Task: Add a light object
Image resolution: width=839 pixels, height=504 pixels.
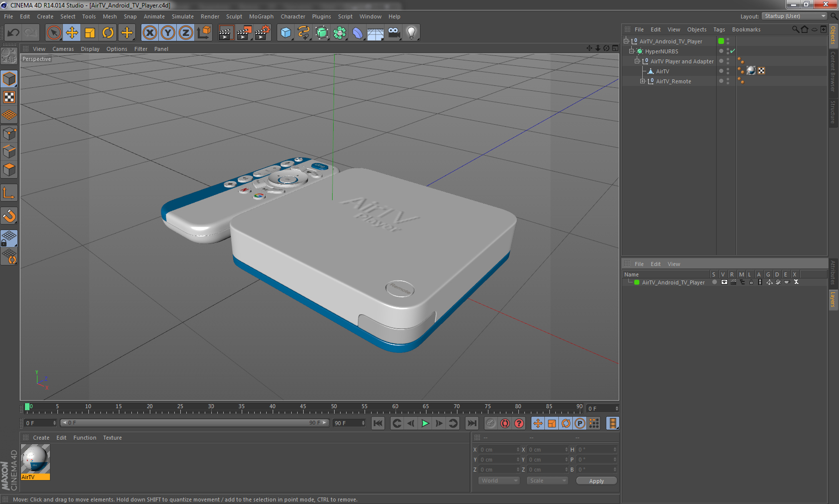Action: 412,33
